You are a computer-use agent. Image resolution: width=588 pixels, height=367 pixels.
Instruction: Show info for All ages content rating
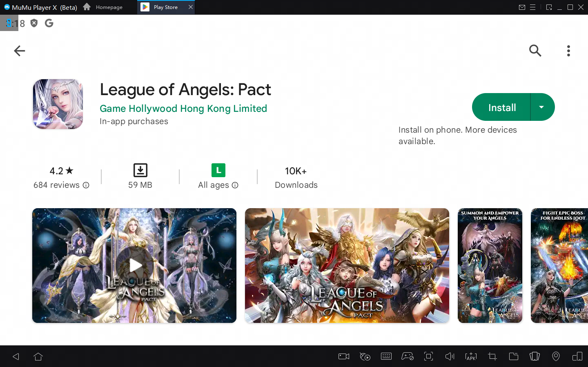click(235, 185)
